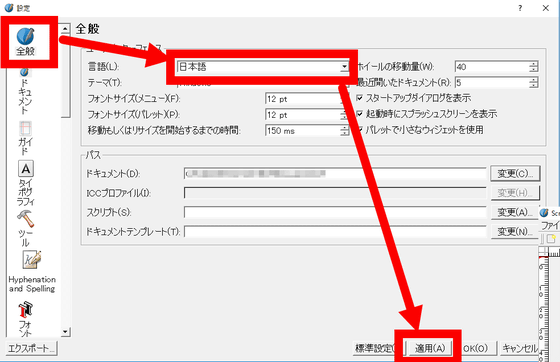The height and width of the screenshot is (362, 560).
Task: Click the 150 ms move/resize delay field
Action: 302,131
